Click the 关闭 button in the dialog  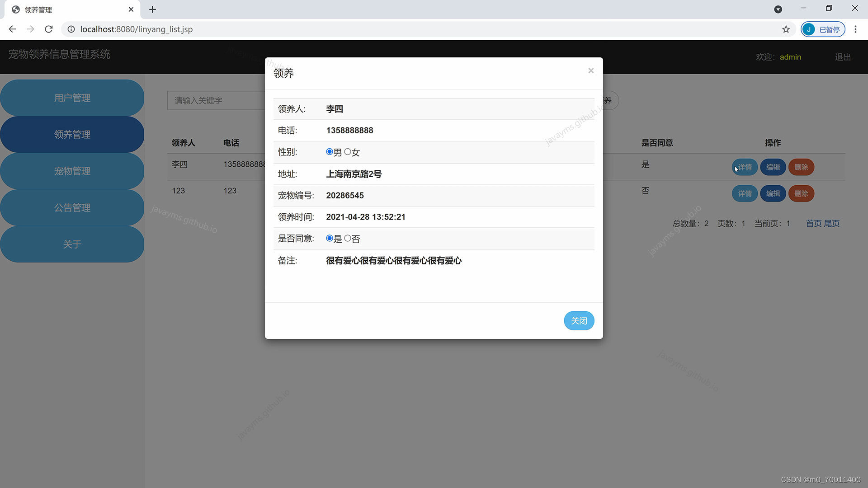[579, 320]
